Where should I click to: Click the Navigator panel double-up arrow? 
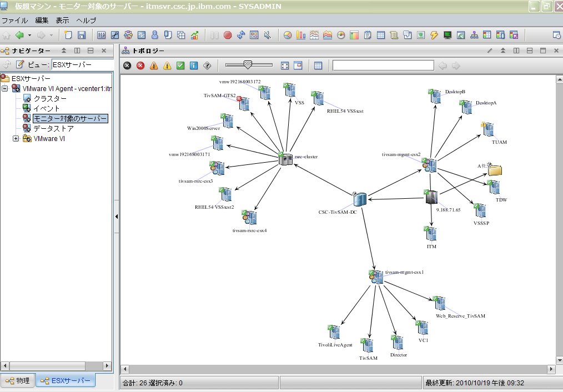[64, 51]
